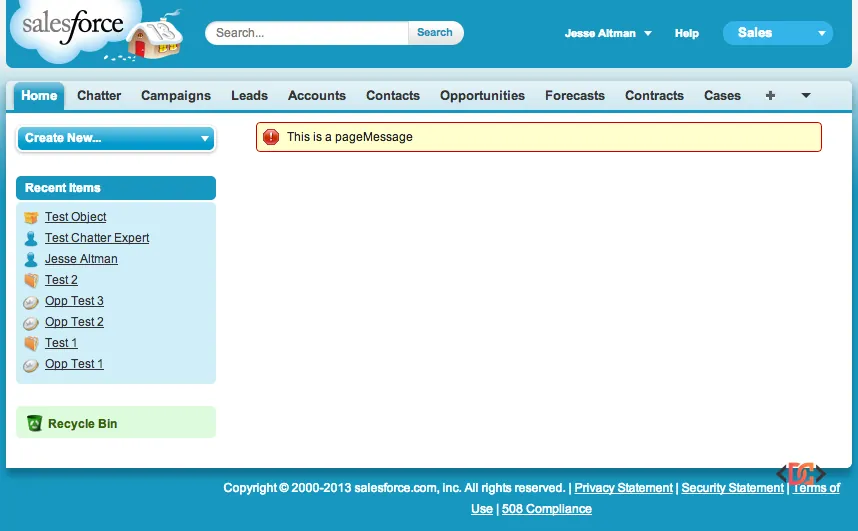
Task: Open the Sales app switcher dropdown
Action: click(777, 33)
